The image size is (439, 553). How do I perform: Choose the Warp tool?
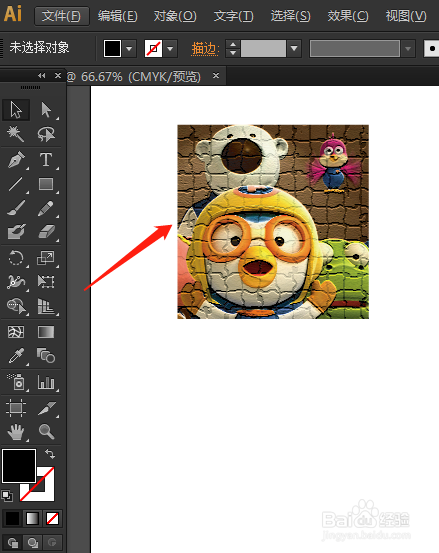click(16, 282)
